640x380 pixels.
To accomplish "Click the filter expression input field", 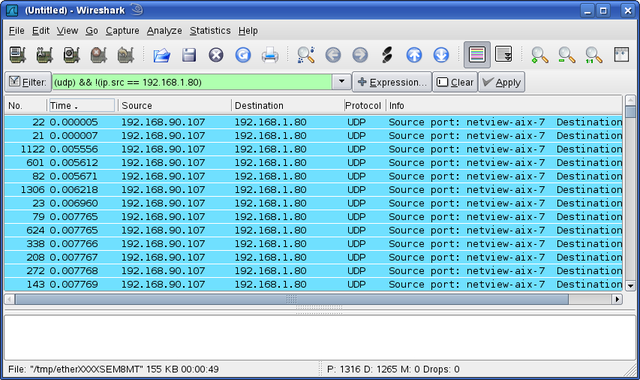I will tap(192, 82).
